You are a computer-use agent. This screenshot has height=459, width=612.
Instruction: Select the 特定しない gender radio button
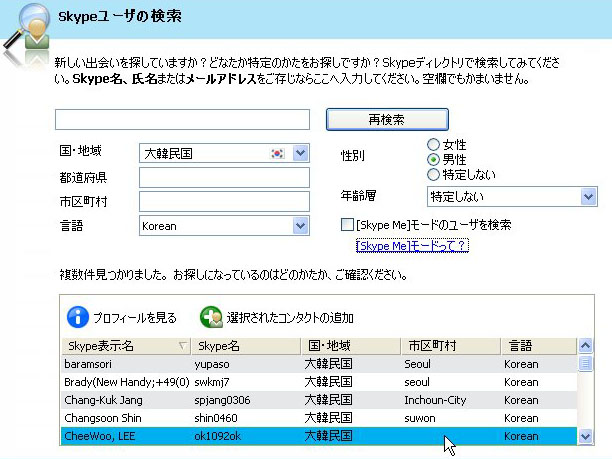[x=433, y=174]
